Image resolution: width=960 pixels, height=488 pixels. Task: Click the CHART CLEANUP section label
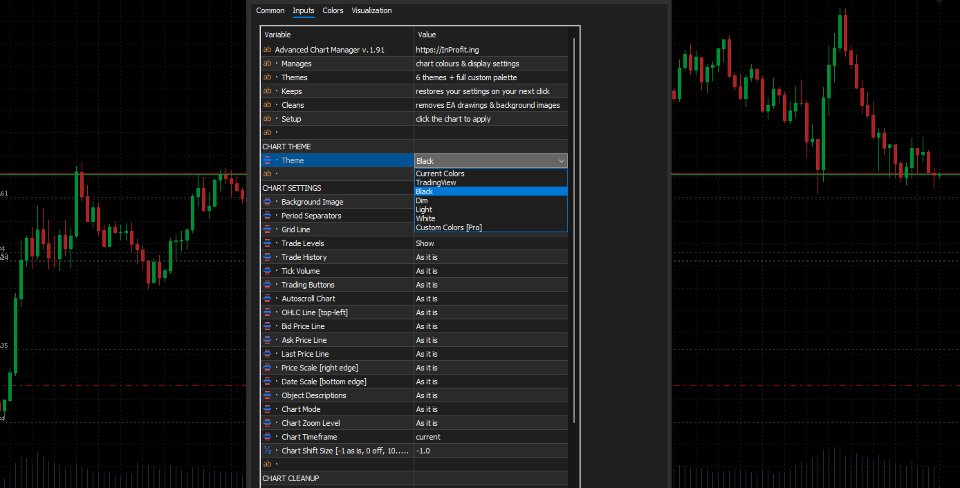pos(291,478)
